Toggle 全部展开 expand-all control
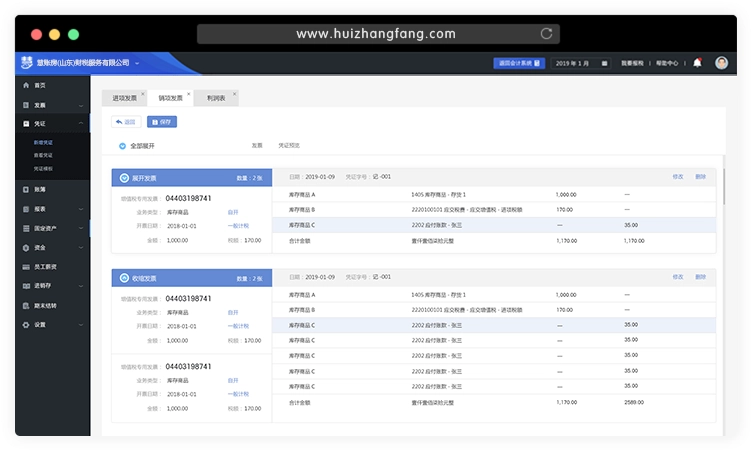The width and height of the screenshot is (752, 451). (x=137, y=146)
